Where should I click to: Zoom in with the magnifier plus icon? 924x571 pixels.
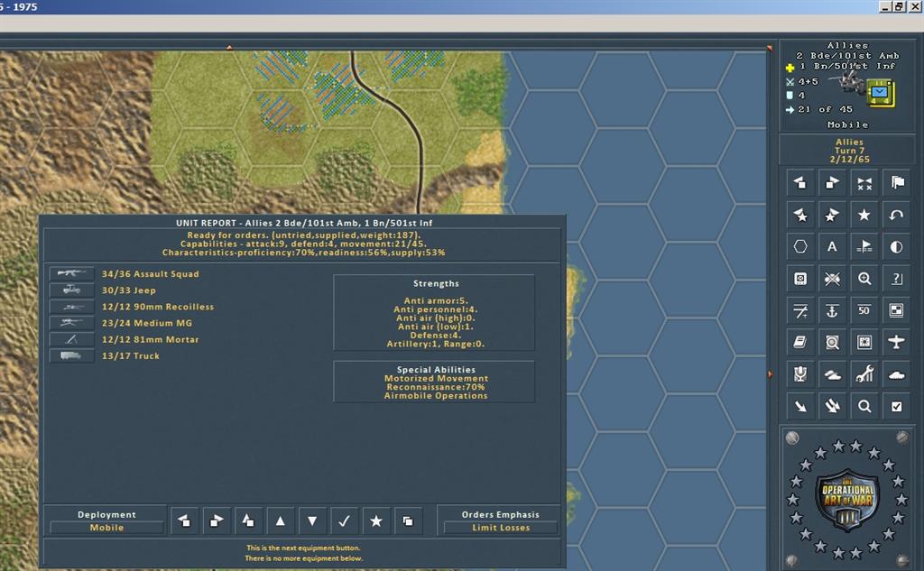[864, 279]
